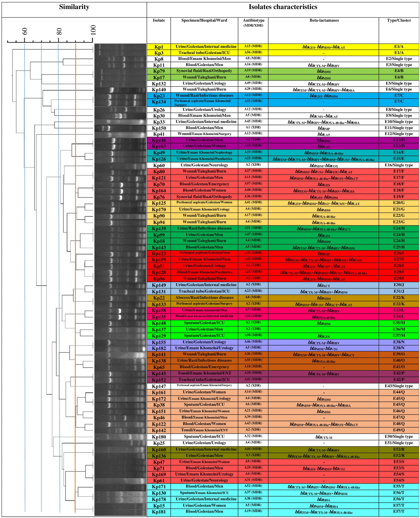Click the 'E11/Single type' cell
Viewport: 420px width, 518px height.
tap(399, 128)
